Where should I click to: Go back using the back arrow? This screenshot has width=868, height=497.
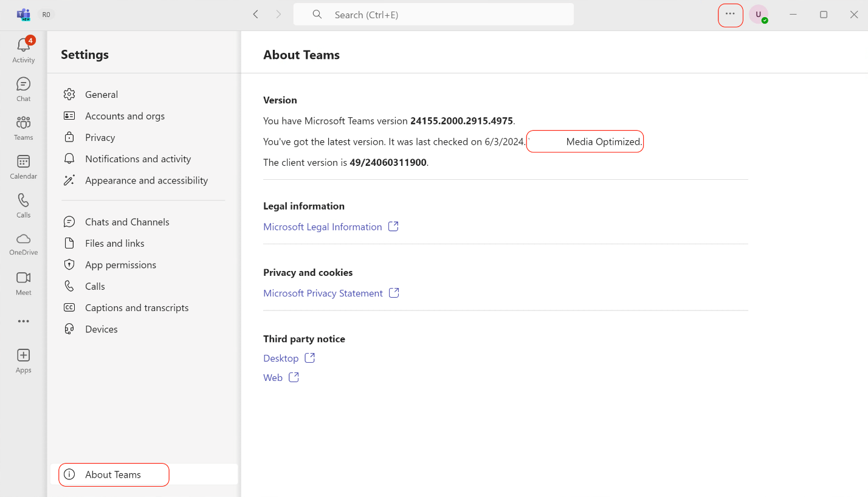click(256, 15)
